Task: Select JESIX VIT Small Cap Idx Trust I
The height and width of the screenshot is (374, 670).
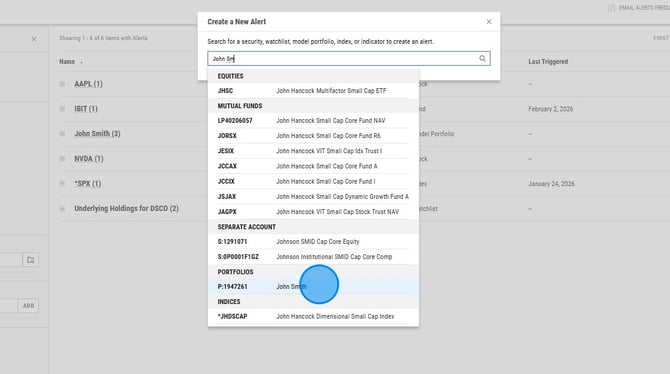Action: (313, 151)
